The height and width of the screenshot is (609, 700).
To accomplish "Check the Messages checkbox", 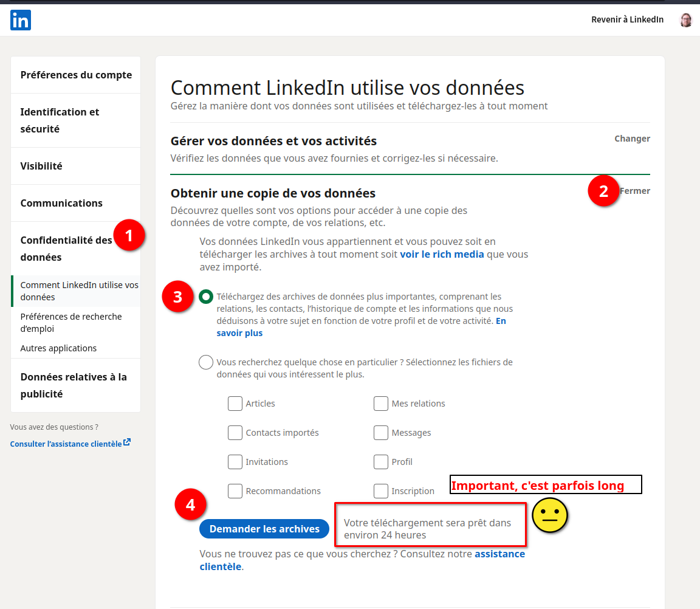I will pos(381,433).
